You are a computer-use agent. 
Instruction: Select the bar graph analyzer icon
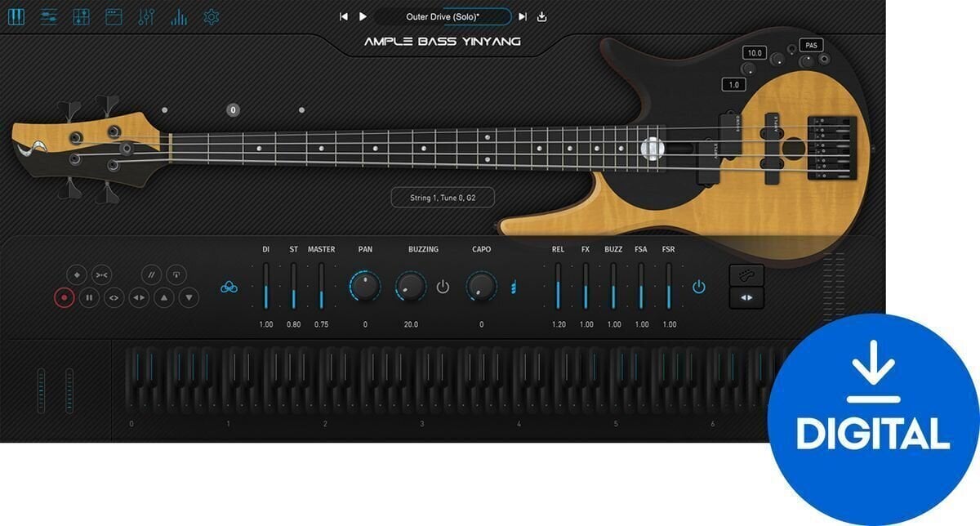click(178, 16)
